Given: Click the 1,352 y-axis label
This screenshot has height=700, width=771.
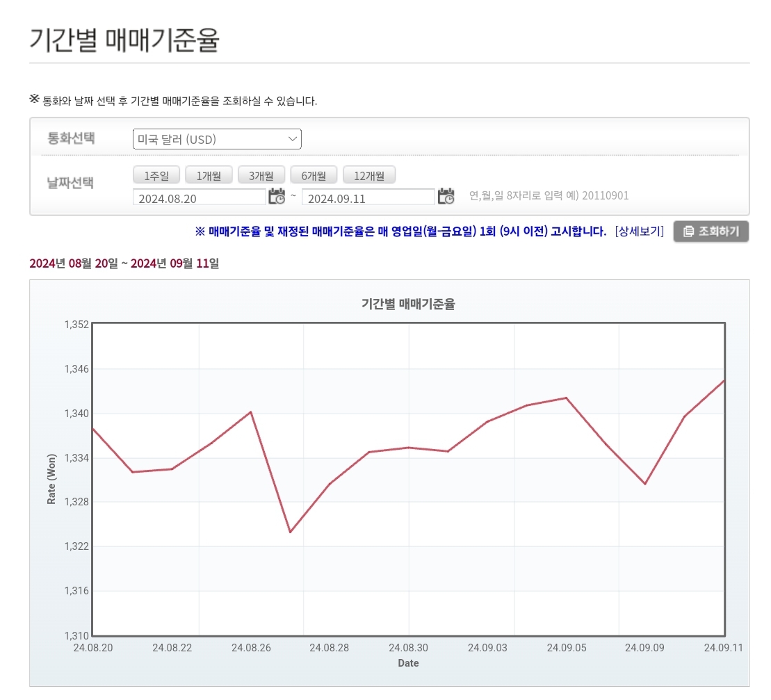Looking at the screenshot, I should 76,325.
